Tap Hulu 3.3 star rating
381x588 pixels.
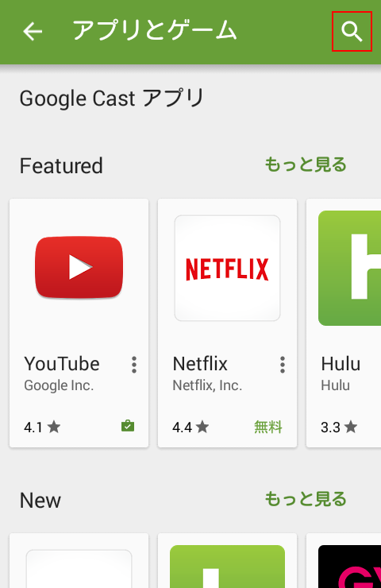tap(339, 427)
